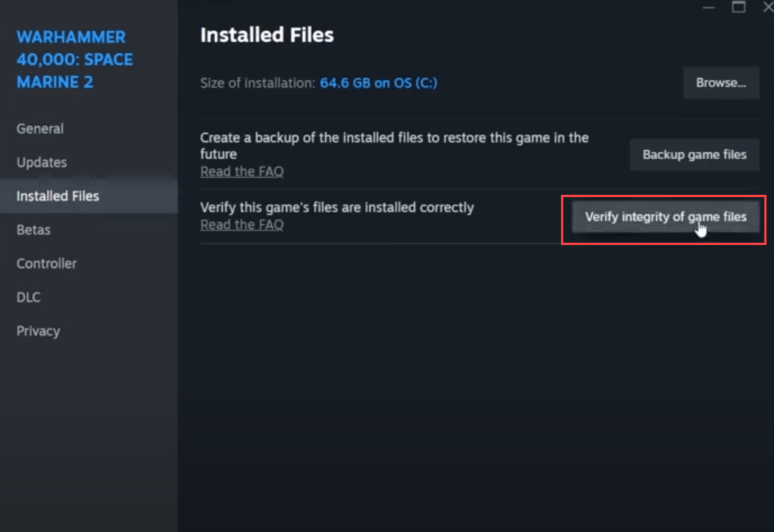774x532 pixels.
Task: Click the 64.6 GB on OS (C:) text
Action: [378, 83]
